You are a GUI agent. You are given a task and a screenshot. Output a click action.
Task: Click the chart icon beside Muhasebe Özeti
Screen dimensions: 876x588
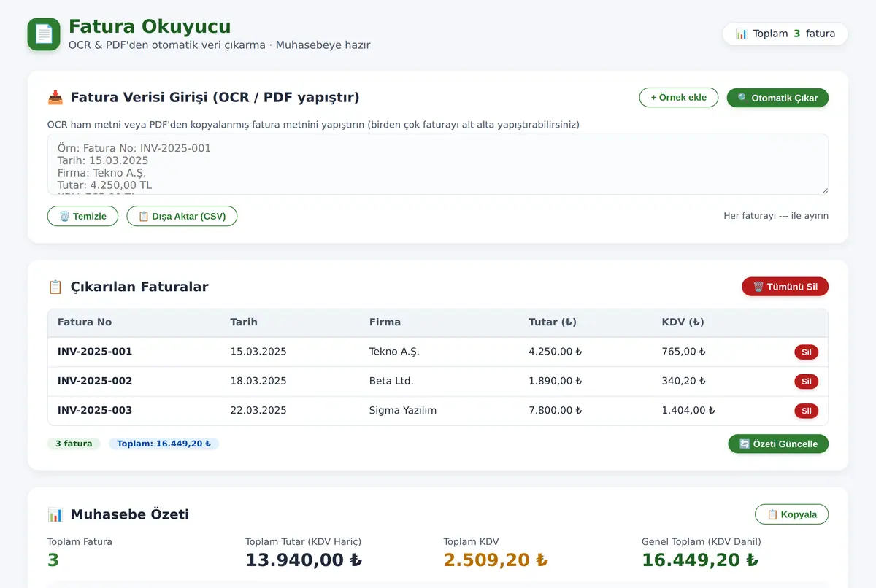tap(55, 514)
